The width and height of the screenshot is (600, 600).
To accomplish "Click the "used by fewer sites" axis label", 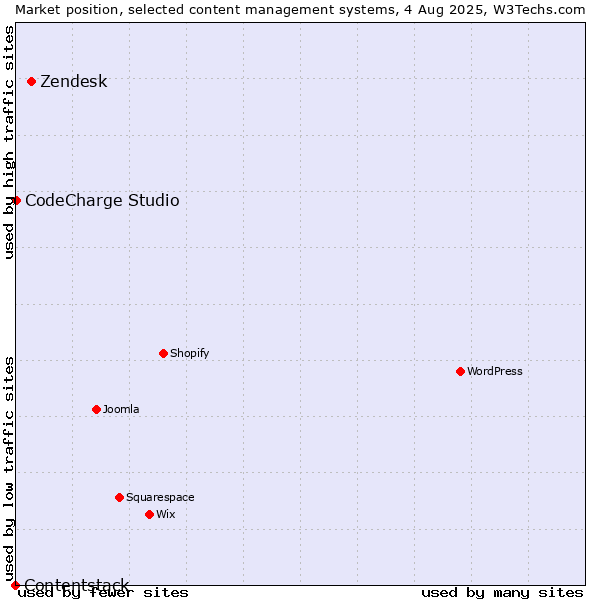I will [103, 593].
